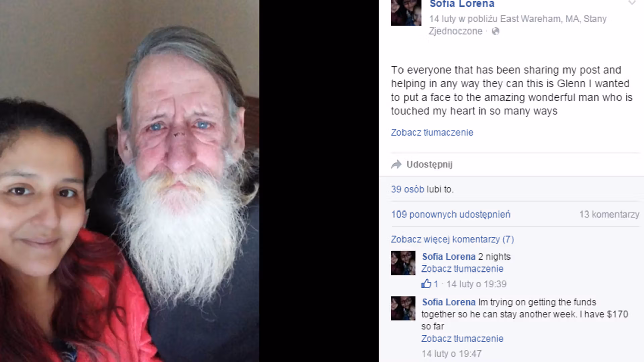Screen dimensions: 644x362
Task: Open the post options chevron dropdown
Action: (632, 3)
